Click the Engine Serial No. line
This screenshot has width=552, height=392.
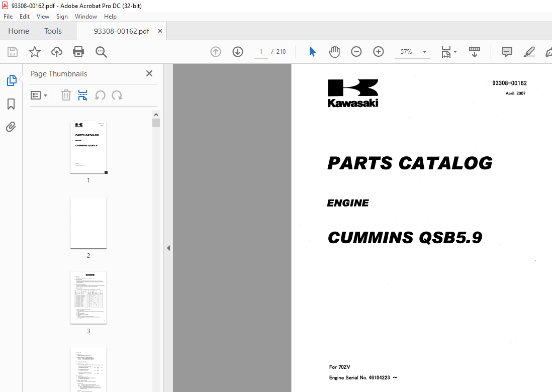click(x=363, y=377)
